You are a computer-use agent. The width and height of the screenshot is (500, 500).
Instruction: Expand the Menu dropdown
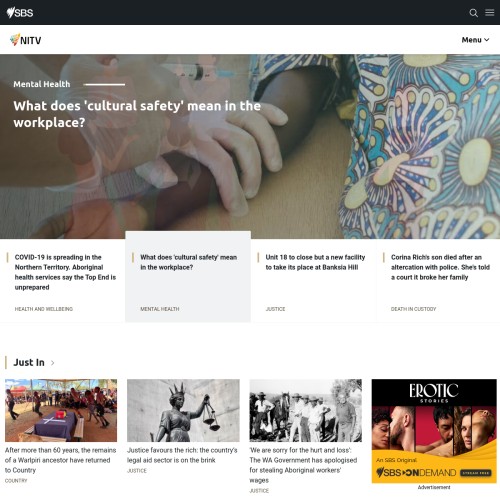[475, 40]
